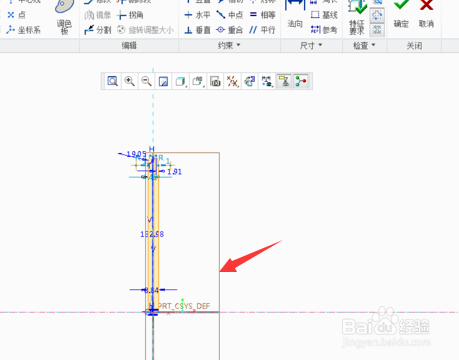
Task: Expand the Dimension (尺寸) group dropdown
Action: 311,45
